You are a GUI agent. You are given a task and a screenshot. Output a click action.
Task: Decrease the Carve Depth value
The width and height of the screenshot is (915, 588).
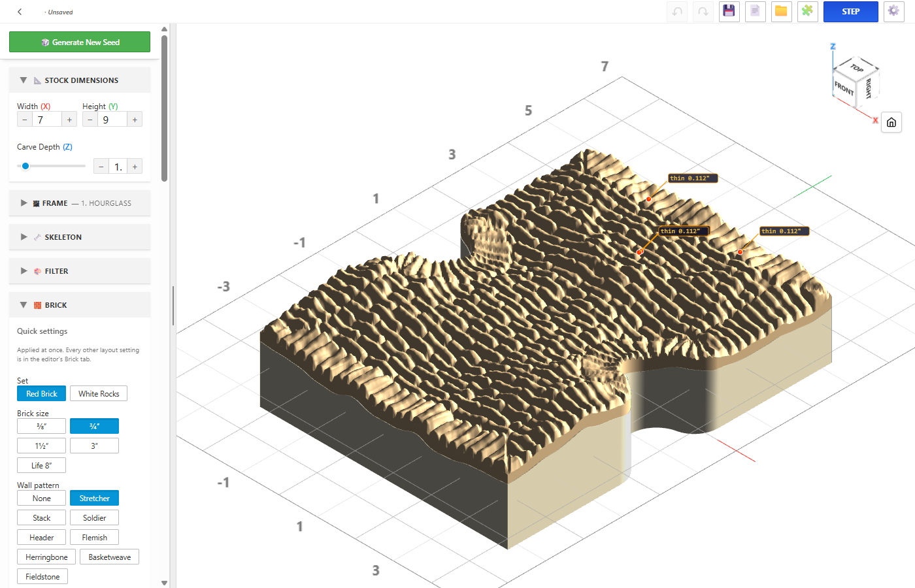[101, 167]
